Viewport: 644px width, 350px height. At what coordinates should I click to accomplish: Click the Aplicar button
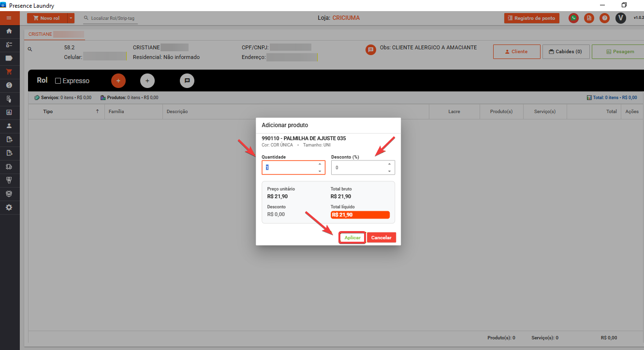(352, 238)
